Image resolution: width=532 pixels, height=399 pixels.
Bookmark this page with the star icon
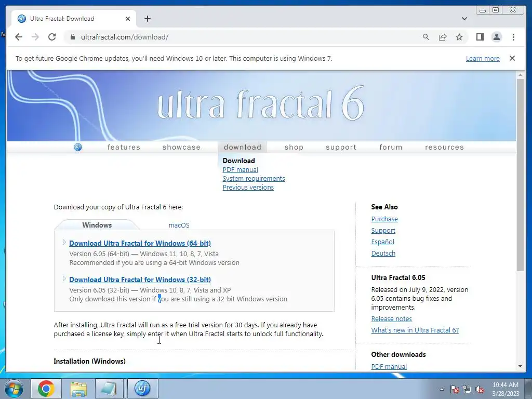(459, 37)
